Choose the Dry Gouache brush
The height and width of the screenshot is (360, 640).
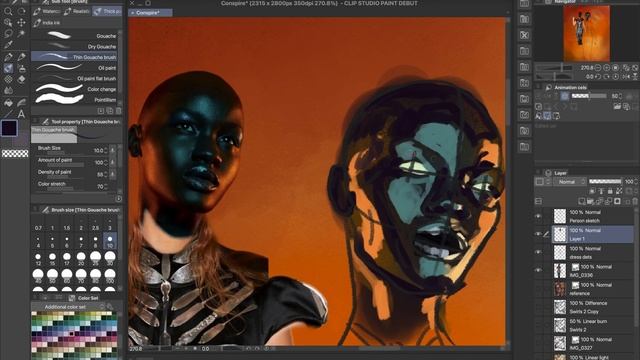coord(74,47)
